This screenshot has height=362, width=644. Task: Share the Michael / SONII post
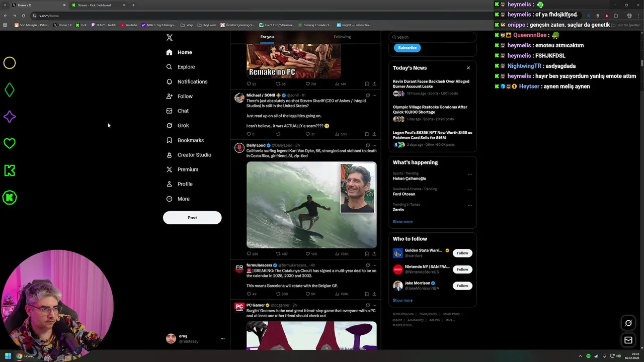click(374, 134)
